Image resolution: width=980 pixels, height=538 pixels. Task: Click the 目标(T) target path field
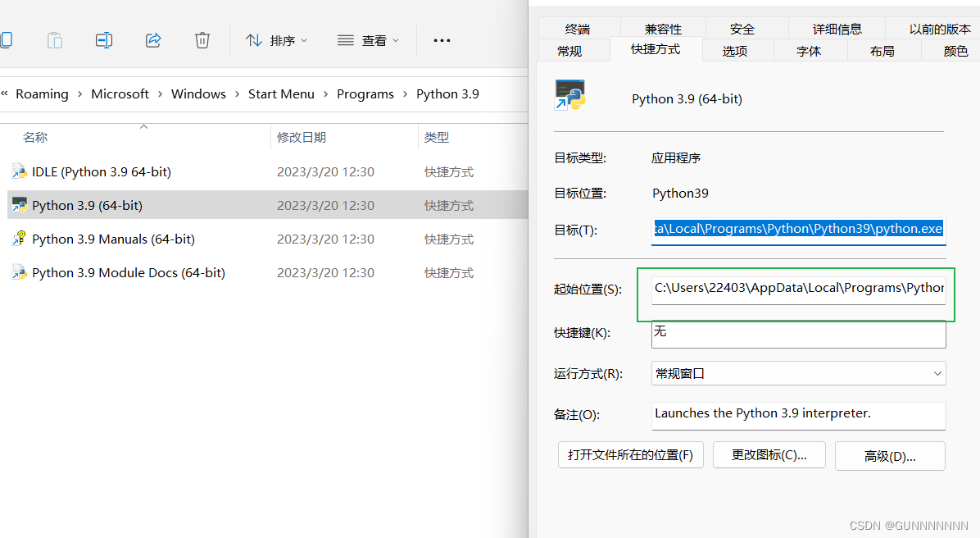click(798, 230)
